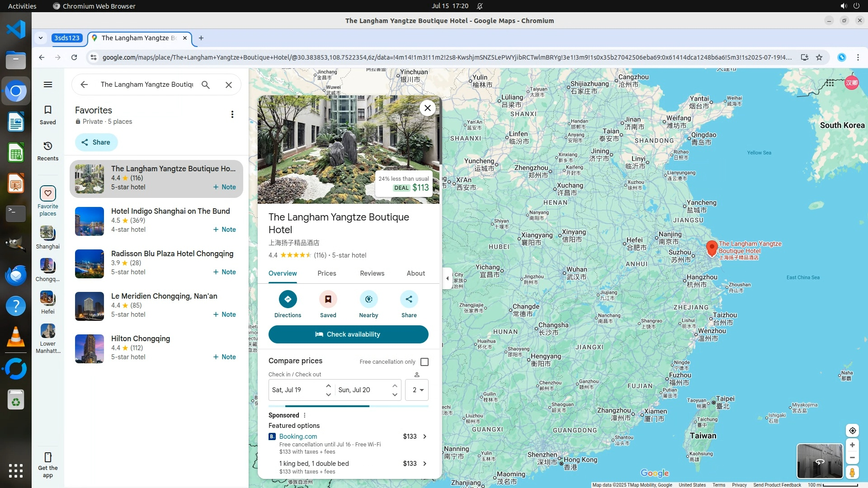Open the Favorites list three-dot menu

pyautogui.click(x=232, y=114)
